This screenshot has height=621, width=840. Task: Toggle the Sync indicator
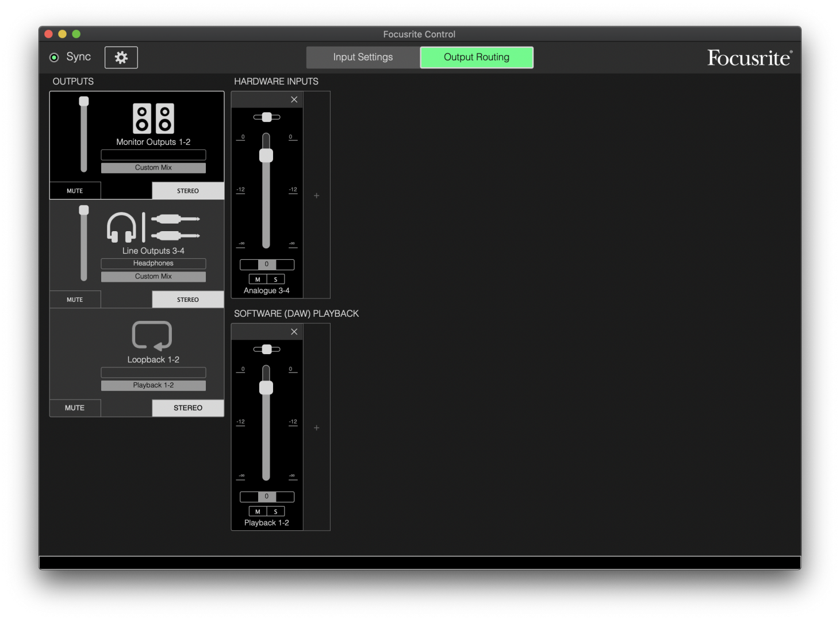point(54,57)
